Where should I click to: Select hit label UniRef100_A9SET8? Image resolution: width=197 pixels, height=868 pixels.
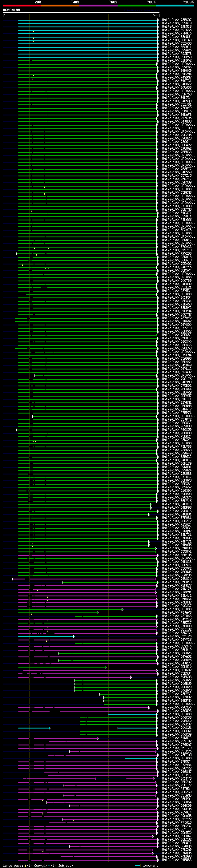pyautogui.click(x=177, y=54)
